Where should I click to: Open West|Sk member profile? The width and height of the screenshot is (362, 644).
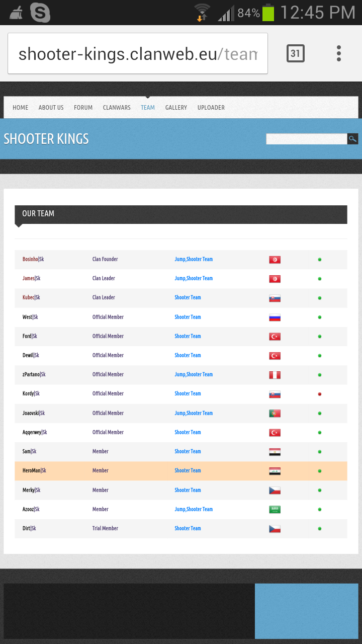tap(30, 317)
